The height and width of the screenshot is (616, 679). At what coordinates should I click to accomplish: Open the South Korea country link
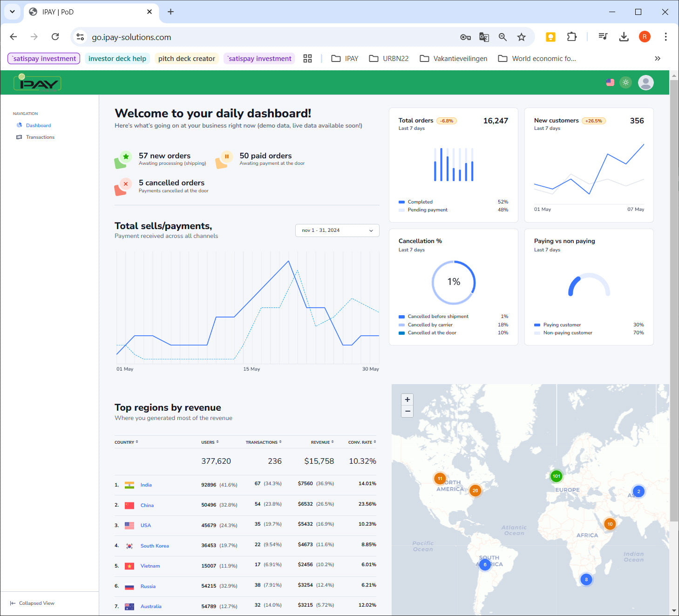(x=155, y=546)
